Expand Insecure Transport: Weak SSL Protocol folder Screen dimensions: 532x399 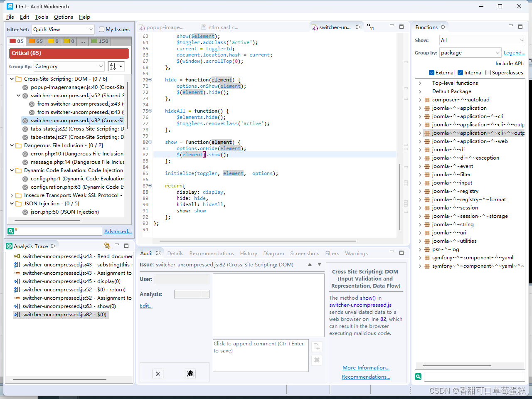(12, 195)
